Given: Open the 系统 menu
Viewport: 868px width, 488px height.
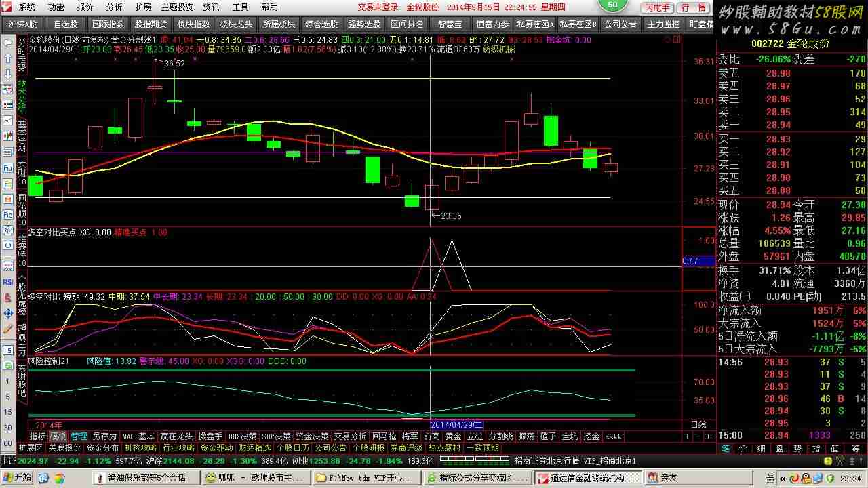Looking at the screenshot, I should (x=27, y=7).
